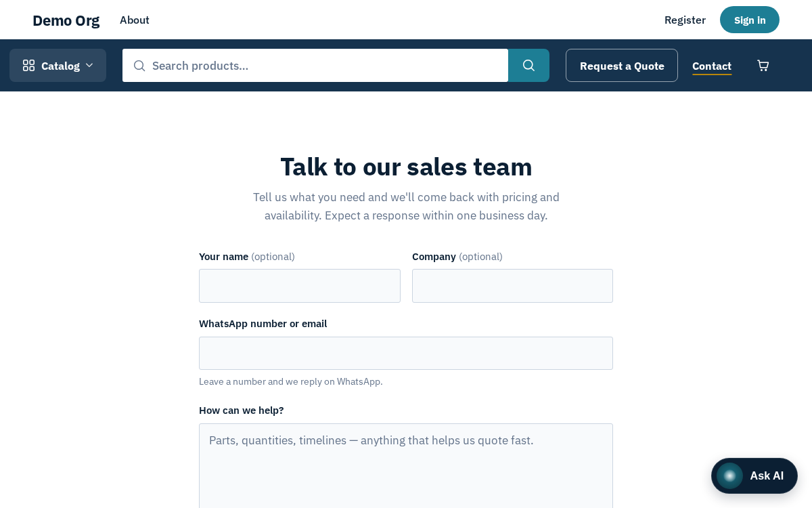This screenshot has width=812, height=508.
Task: Focus the WhatsApp number or email field
Action: 406,354
